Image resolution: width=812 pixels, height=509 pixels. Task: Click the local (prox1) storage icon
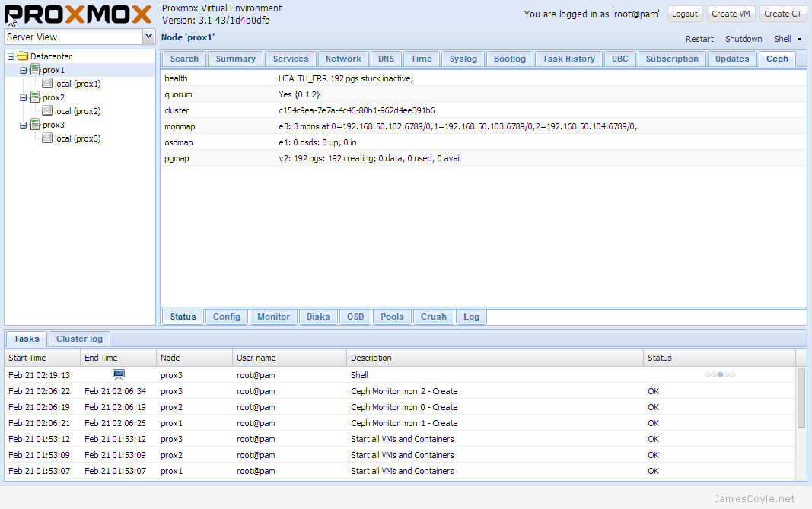tap(47, 84)
